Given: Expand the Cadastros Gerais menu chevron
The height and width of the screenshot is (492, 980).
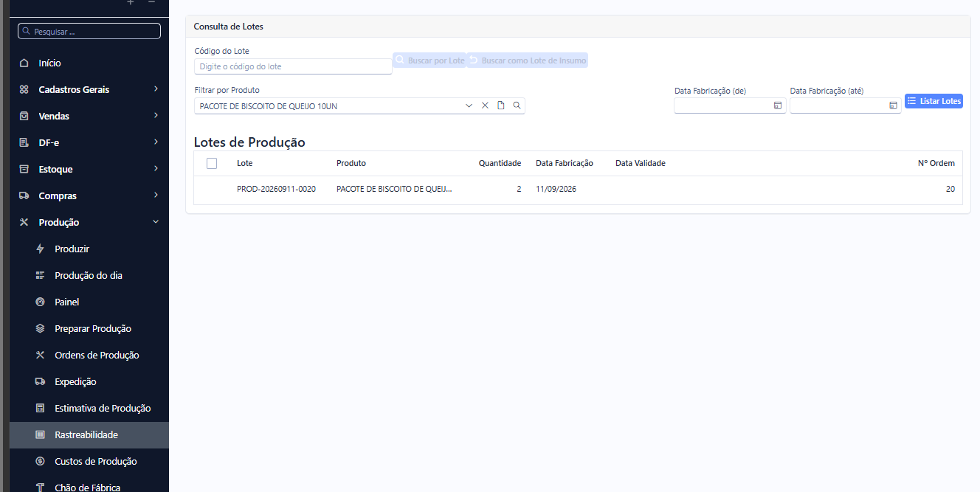Looking at the screenshot, I should (156, 89).
